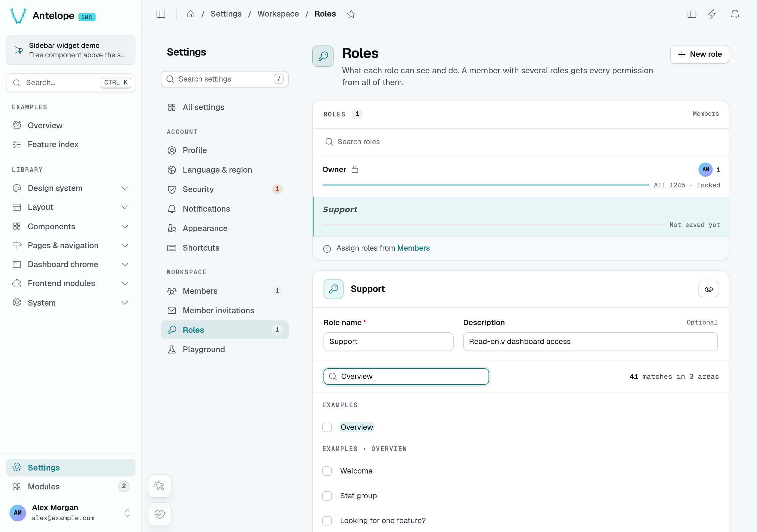
Task: Click the Antelope logo
Action: tap(18, 16)
